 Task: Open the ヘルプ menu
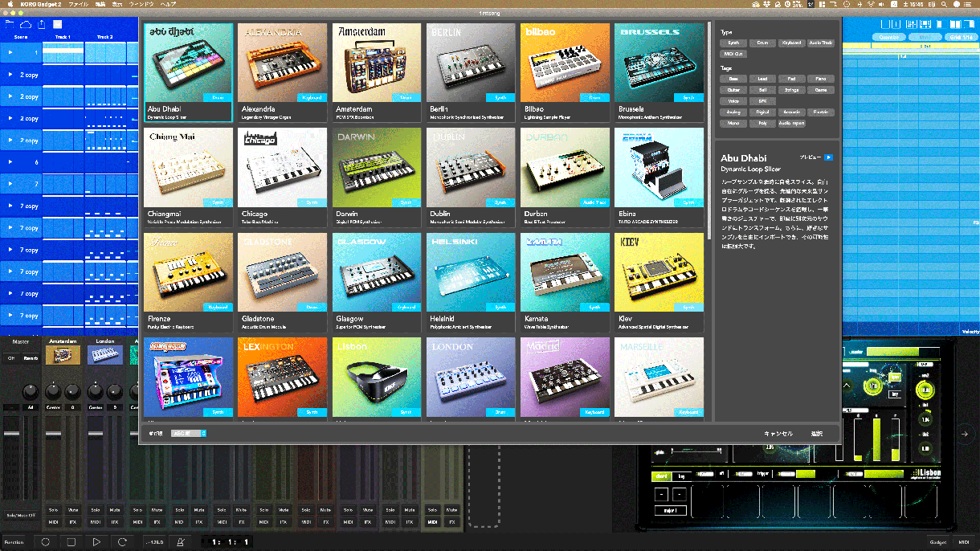point(168,4)
